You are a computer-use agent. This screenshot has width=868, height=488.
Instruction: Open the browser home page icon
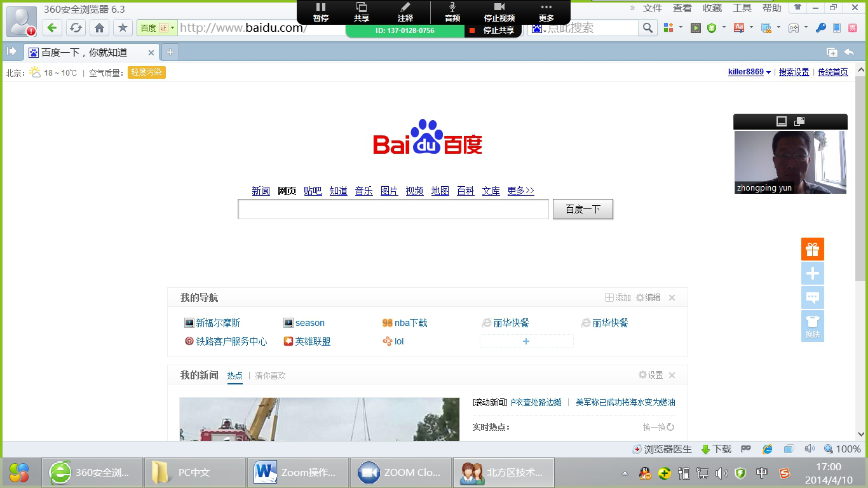click(99, 27)
